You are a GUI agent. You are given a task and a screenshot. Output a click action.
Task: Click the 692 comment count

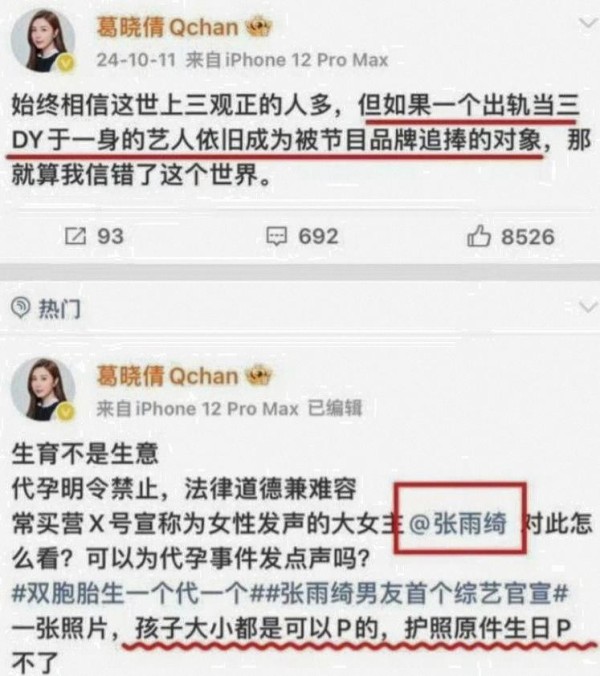(319, 236)
